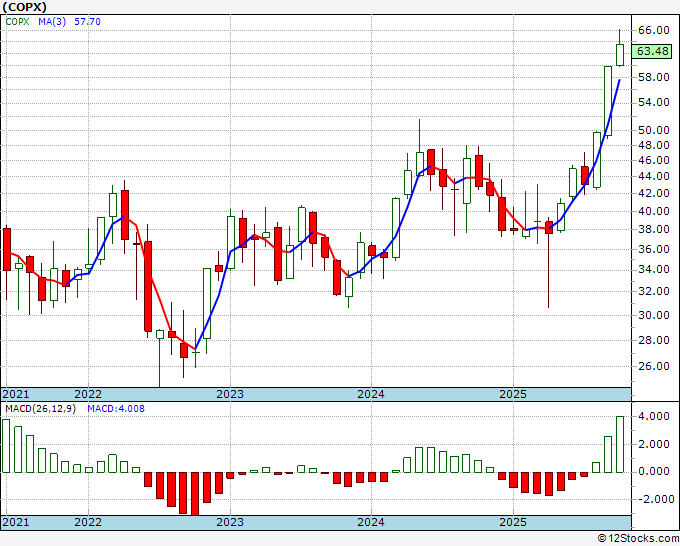Click the 4.000 MACD axis label

click(x=652, y=416)
